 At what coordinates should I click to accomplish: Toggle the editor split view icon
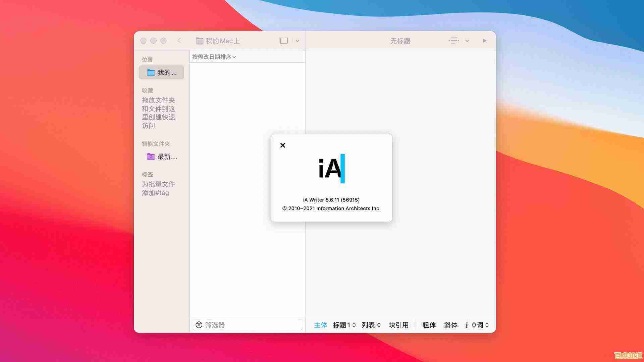pyautogui.click(x=284, y=41)
